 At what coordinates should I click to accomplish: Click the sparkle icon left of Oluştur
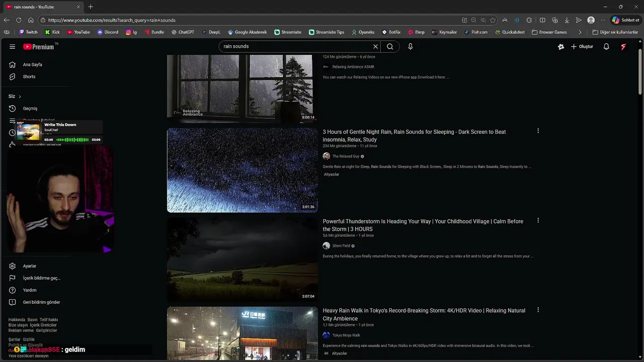point(561,47)
